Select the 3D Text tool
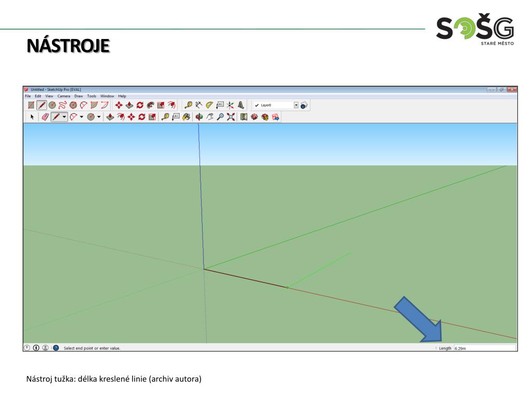The width and height of the screenshot is (532, 399). 241,105
